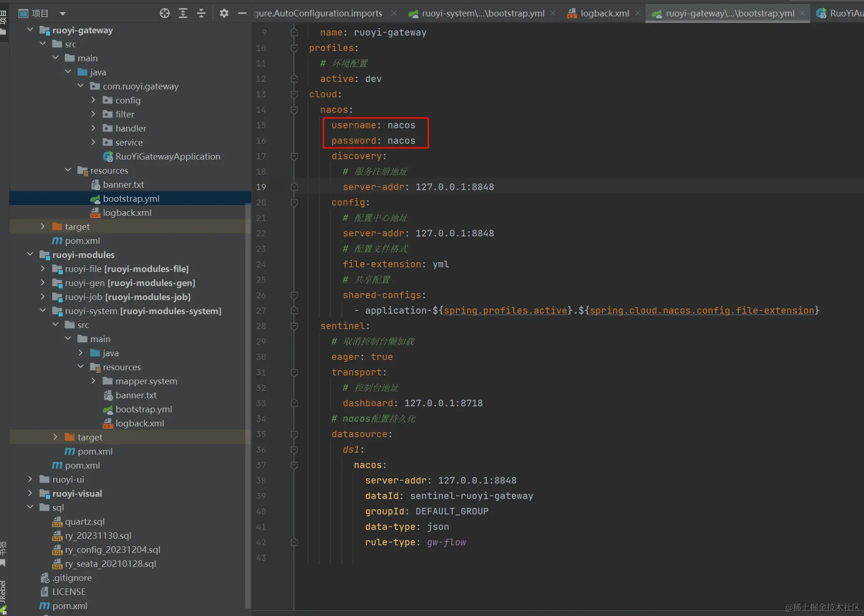Screen dimensions: 864x616
Task: Collapse the sql folder
Action: point(30,507)
